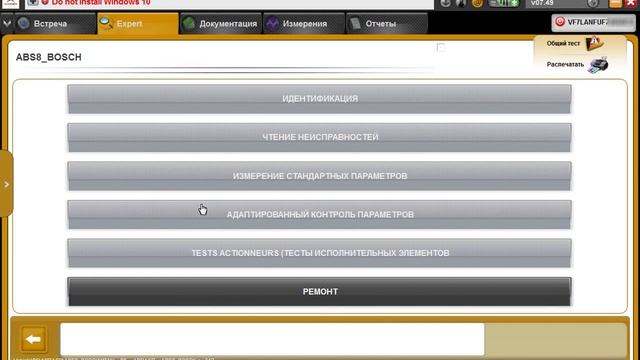Click the ABS8_BOSCH heading text
The height and width of the screenshot is (360, 640).
49,57
